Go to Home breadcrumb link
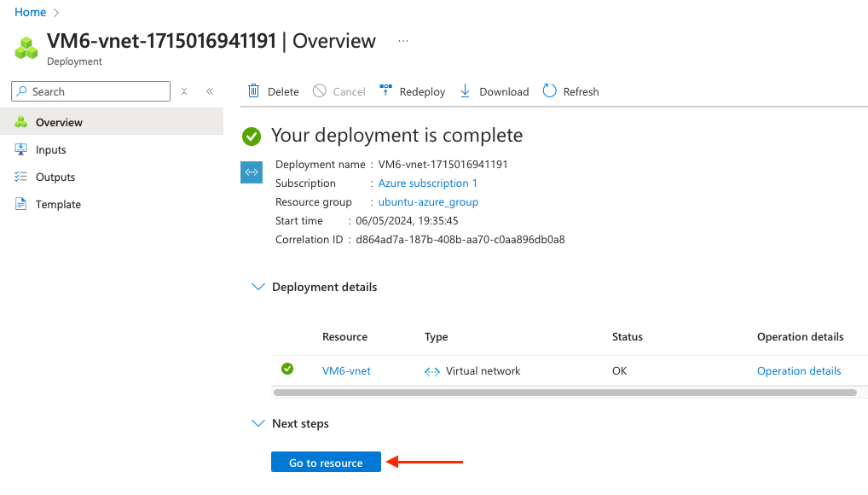The width and height of the screenshot is (868, 495). 31,12
